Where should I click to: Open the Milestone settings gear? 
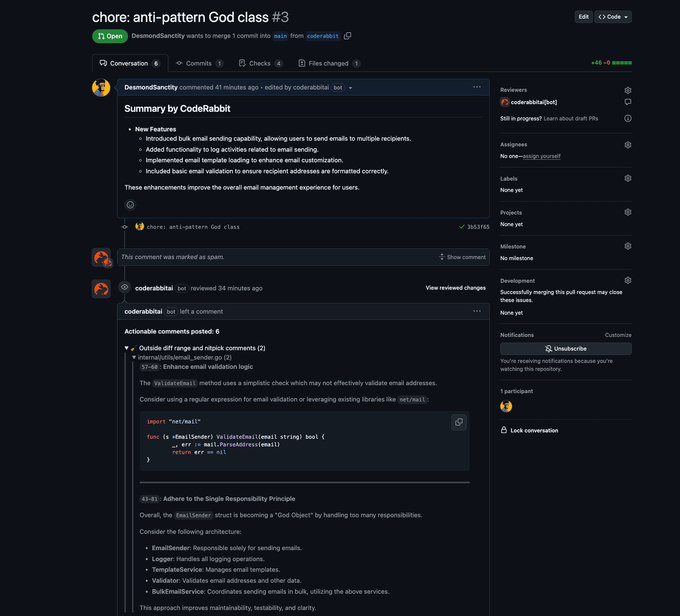(628, 246)
